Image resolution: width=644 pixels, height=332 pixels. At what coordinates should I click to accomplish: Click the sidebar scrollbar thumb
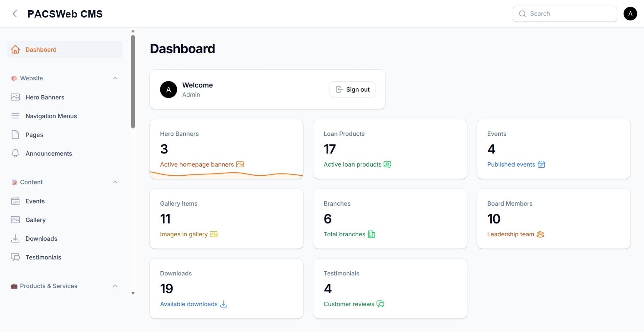[x=133, y=82]
